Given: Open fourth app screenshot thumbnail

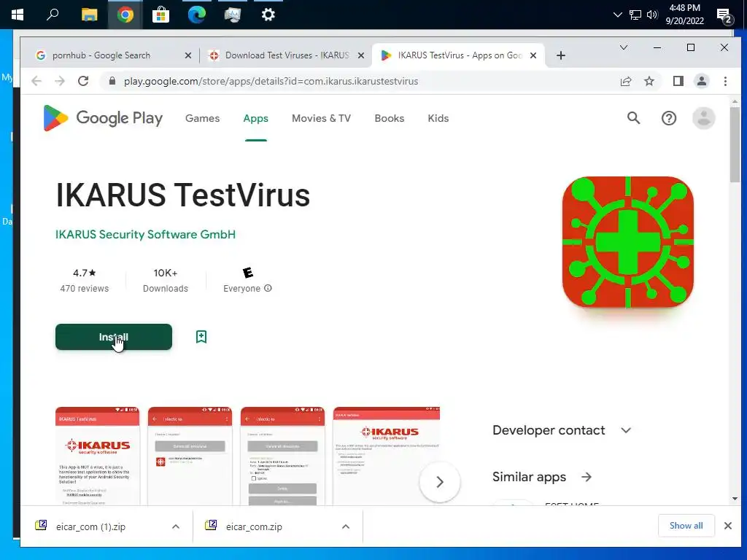Looking at the screenshot, I should (387, 456).
